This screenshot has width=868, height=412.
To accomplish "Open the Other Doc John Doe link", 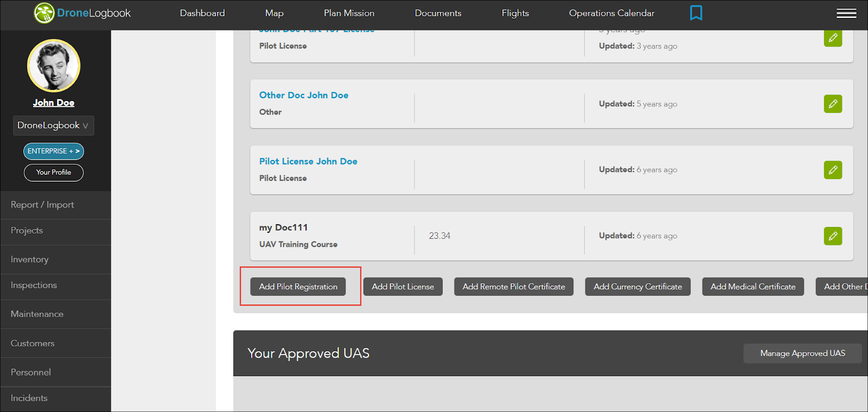I will coord(304,95).
